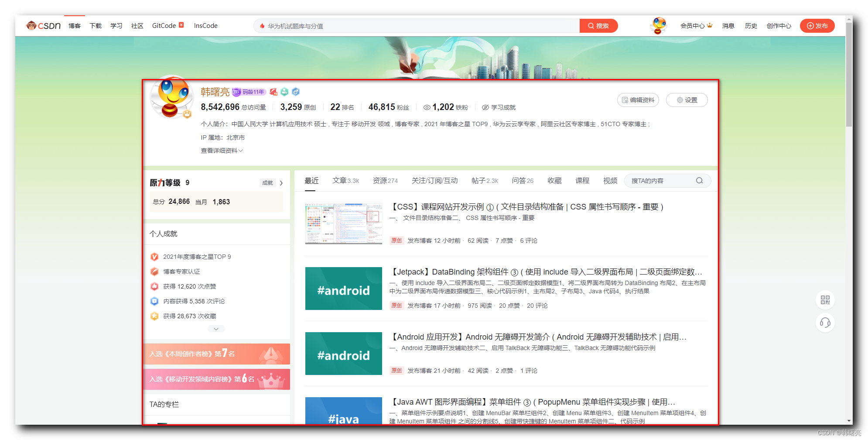The width and height of the screenshot is (868, 440).
Task: Click the #android thumbnail of the DataBinding article
Action: click(x=344, y=289)
